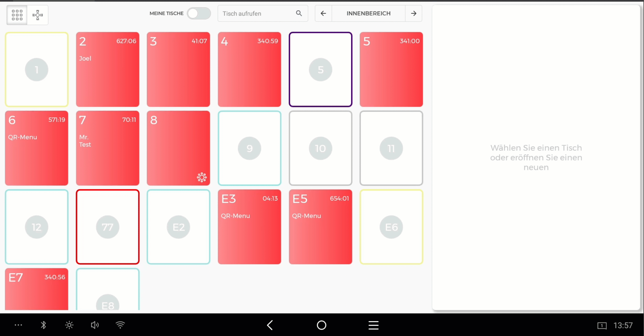Go to previous area with left arrow
This screenshot has height=336, width=644.
click(x=323, y=13)
